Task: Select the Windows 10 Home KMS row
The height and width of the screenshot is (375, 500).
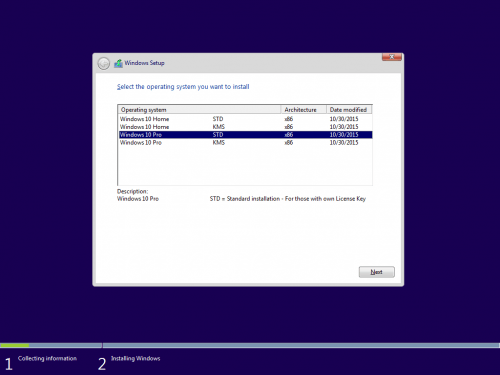Action: (245, 127)
